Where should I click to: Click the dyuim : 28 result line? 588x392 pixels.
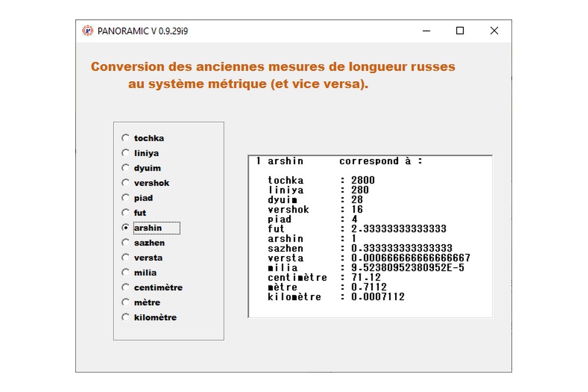315,200
